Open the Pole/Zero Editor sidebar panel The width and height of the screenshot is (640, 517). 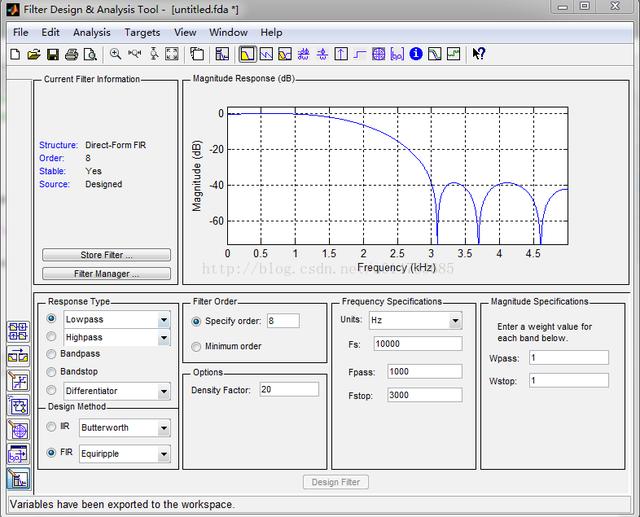tap(18, 430)
